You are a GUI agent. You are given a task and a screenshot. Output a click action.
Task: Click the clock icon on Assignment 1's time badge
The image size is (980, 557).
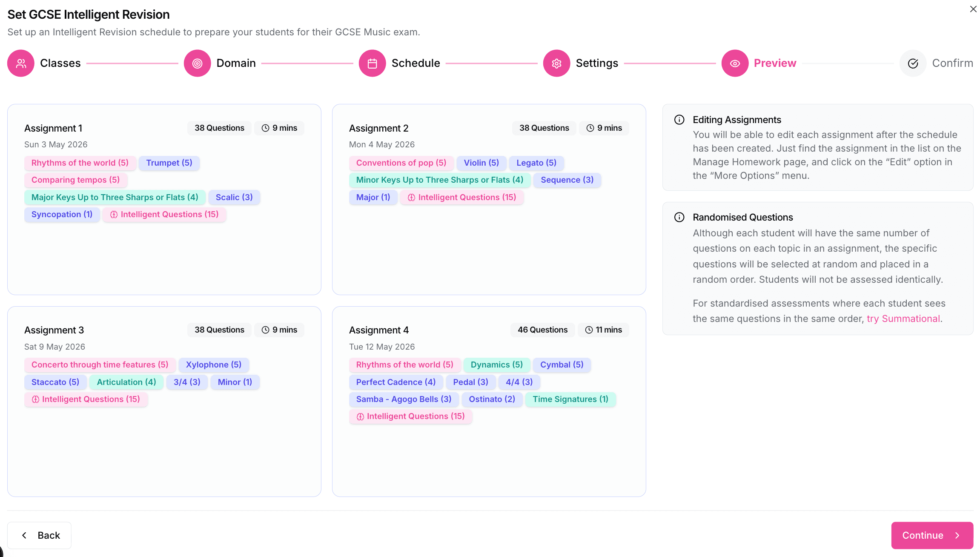(x=265, y=128)
